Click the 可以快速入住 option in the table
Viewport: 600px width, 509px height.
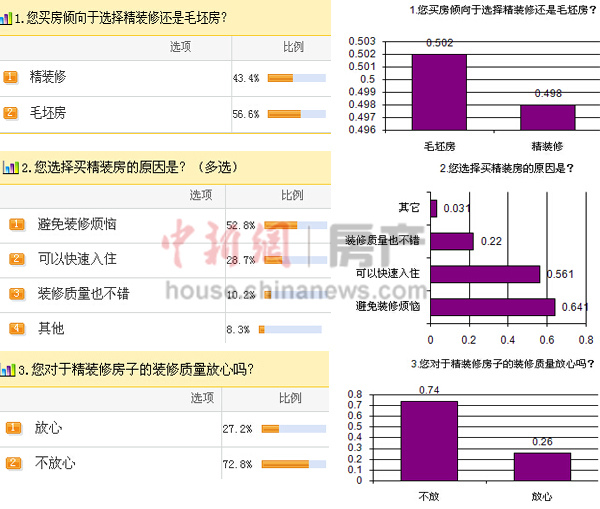point(77,259)
